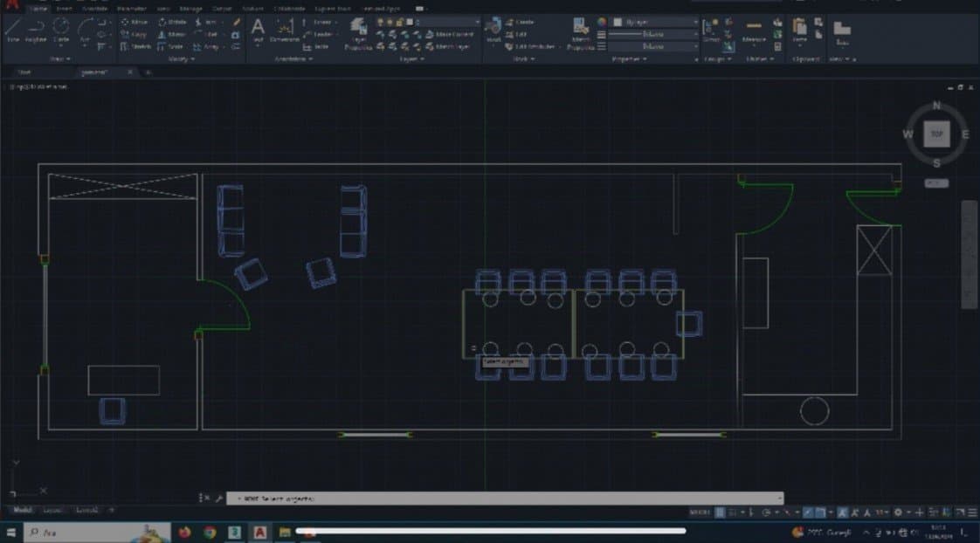
Task: Click the Create block button
Action: pyautogui.click(x=521, y=22)
